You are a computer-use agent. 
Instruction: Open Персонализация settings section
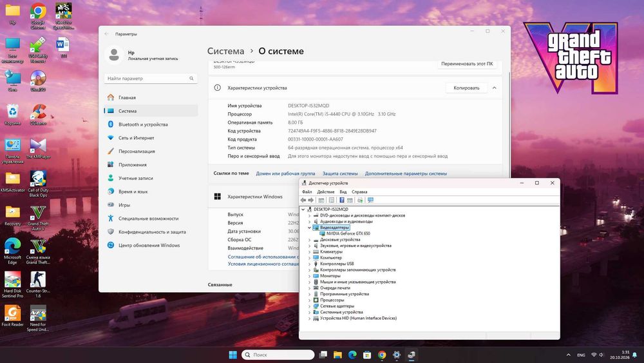pos(151,152)
